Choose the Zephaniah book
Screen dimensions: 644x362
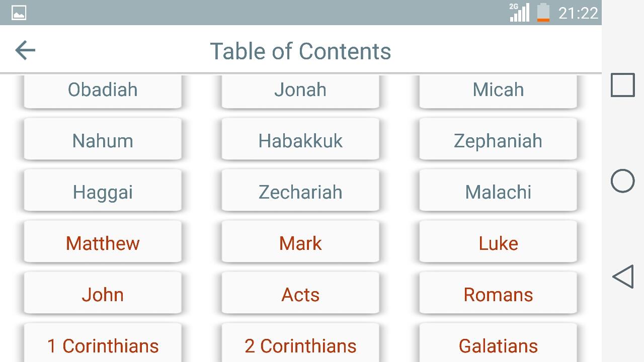tap(498, 141)
